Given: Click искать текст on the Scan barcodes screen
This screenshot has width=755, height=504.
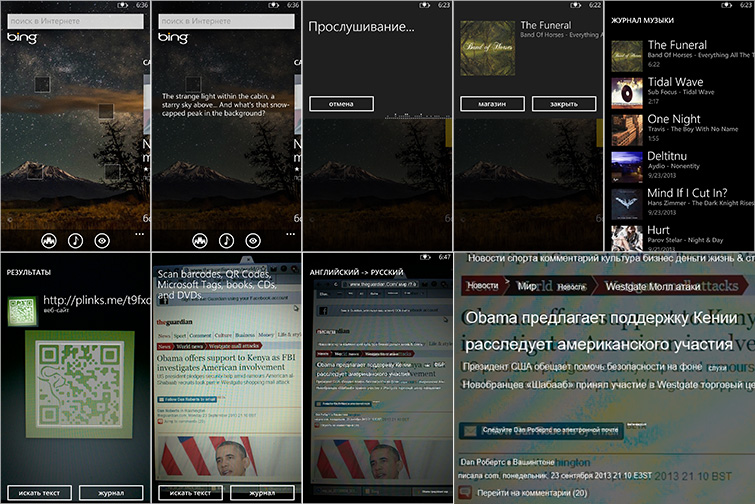Looking at the screenshot, I should pyautogui.click(x=191, y=493).
